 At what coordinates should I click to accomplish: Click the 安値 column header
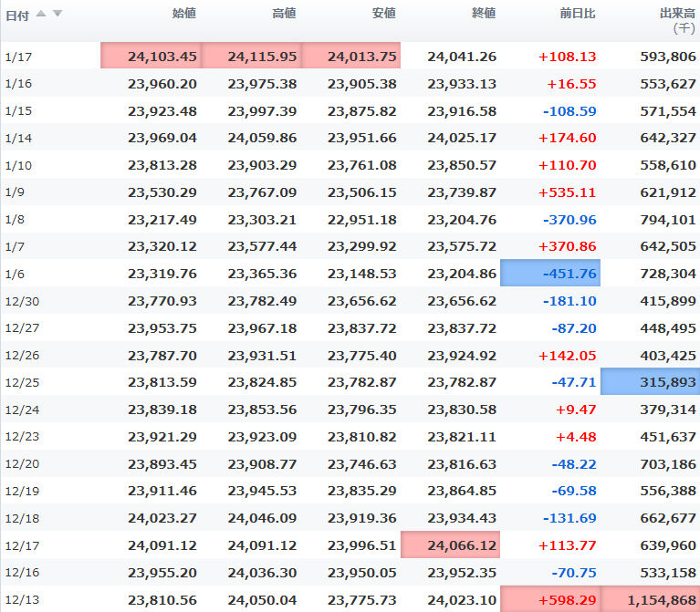(384, 14)
